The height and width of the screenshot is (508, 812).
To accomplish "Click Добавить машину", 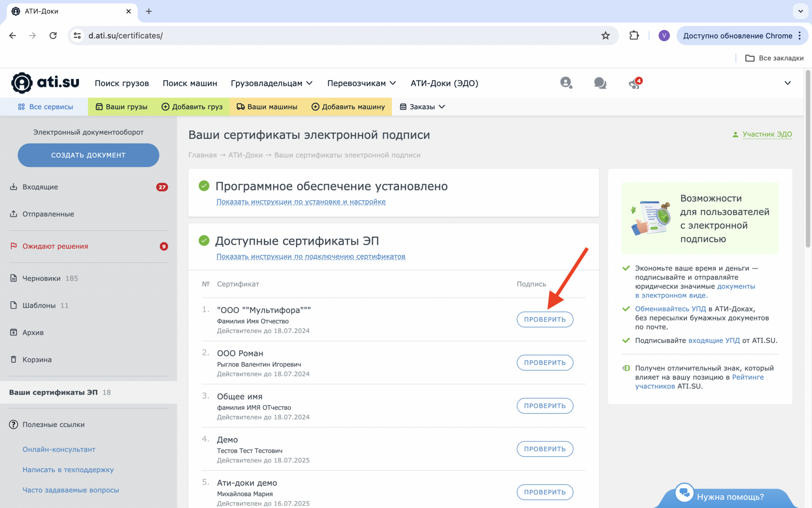I will pos(348,106).
